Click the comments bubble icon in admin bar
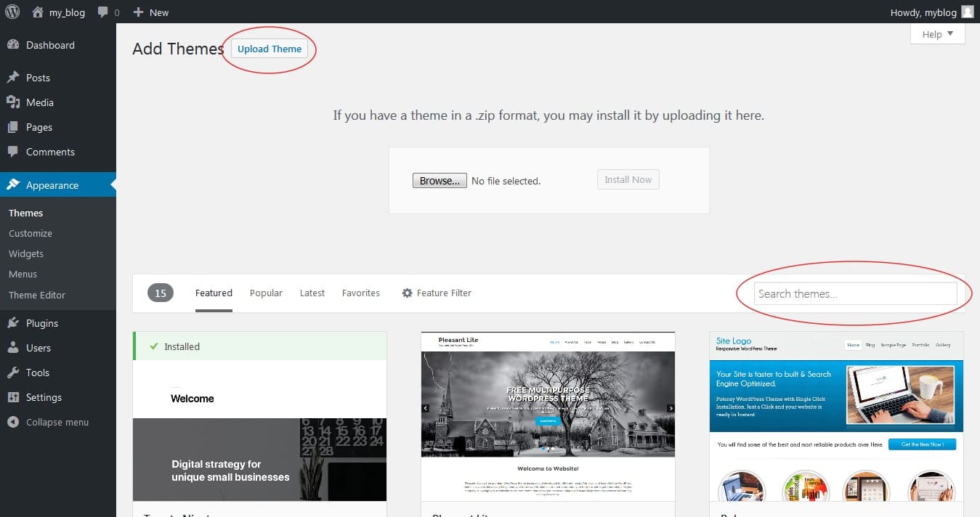The width and height of the screenshot is (980, 517). pos(104,12)
